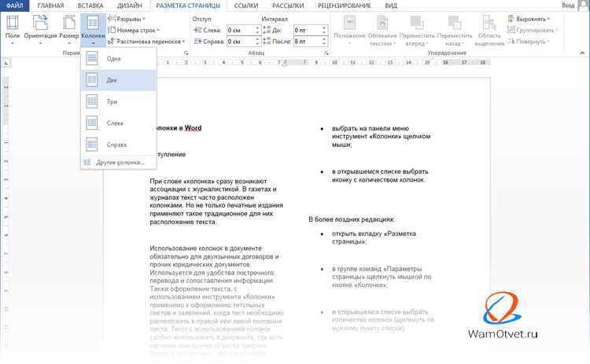Open the Группировать group dropdown

pos(533,30)
